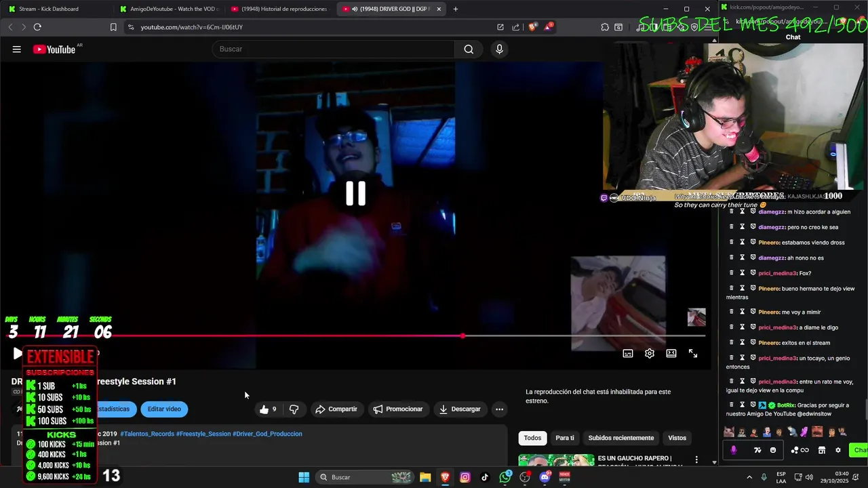Open WhatsApp from taskbar

point(505,477)
